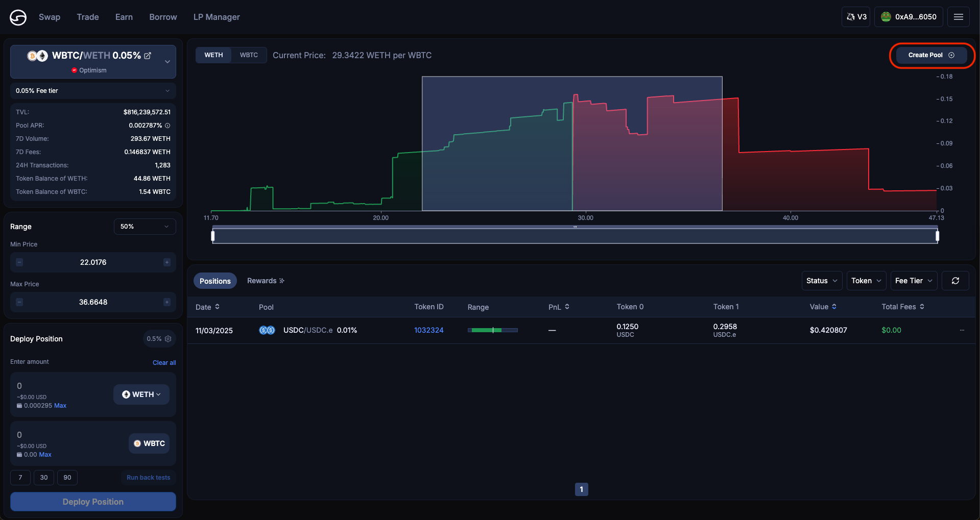Viewport: 980px width, 520px height.
Task: Open the Rewards tab
Action: click(x=266, y=281)
